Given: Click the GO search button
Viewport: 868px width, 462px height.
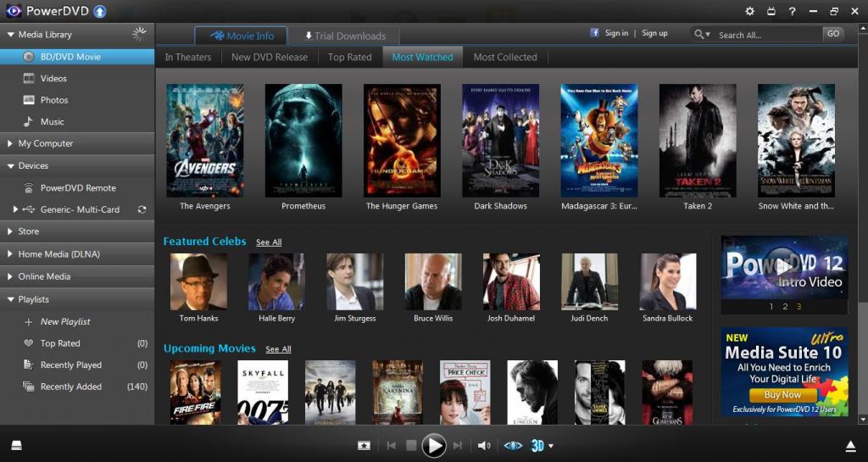Looking at the screenshot, I should click(833, 34).
